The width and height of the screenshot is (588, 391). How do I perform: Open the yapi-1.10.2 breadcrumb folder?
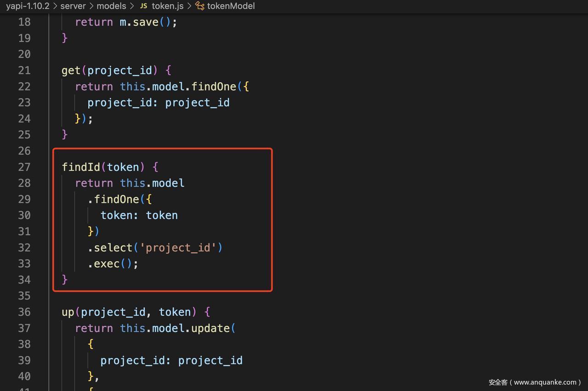click(28, 6)
